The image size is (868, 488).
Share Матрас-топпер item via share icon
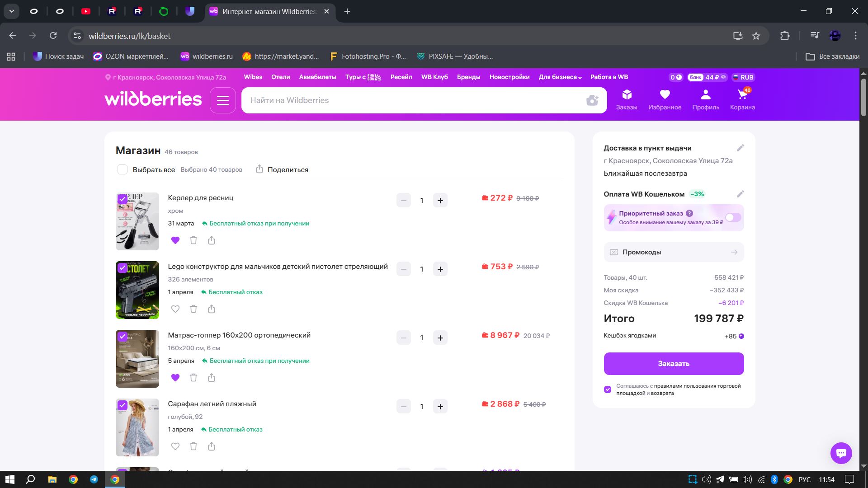(212, 378)
